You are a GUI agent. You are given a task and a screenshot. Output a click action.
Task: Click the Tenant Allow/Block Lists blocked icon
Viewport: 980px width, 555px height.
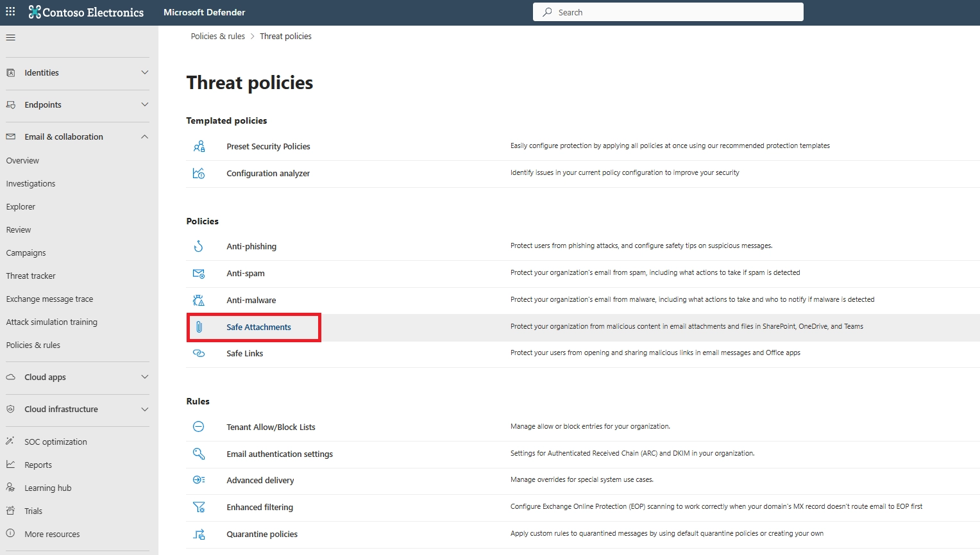tap(199, 426)
